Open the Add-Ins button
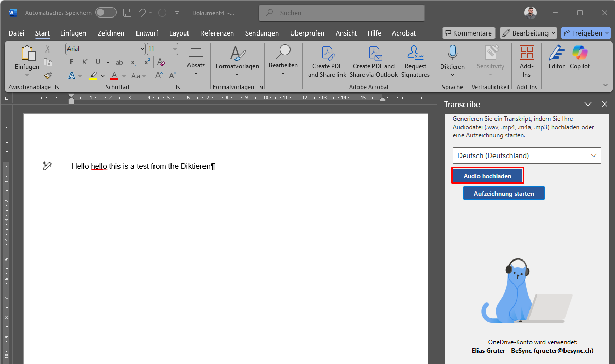Viewport: 615px width, 364px height. point(526,62)
